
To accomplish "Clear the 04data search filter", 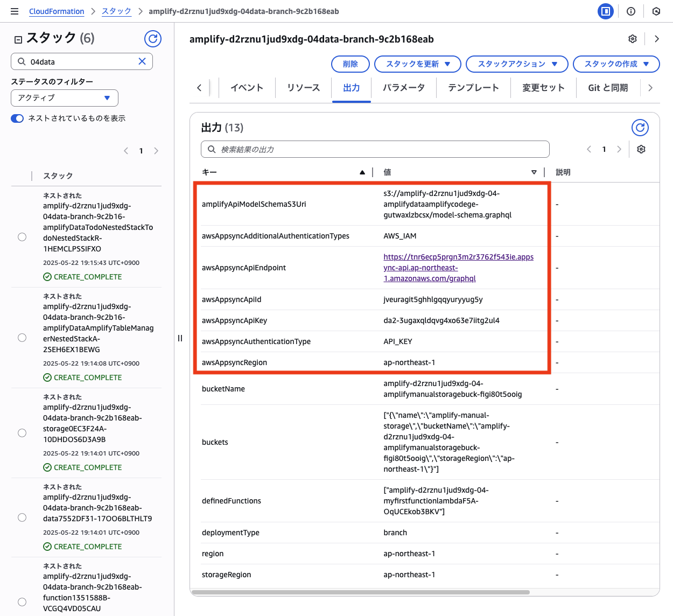I will (142, 61).
